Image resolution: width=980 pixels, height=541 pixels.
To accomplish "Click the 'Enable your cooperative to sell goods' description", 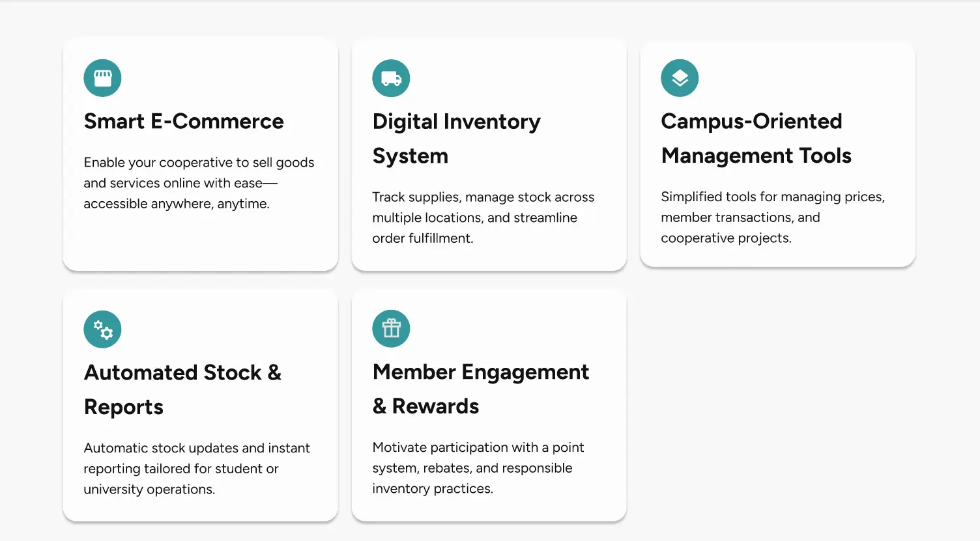I will pyautogui.click(x=199, y=183).
